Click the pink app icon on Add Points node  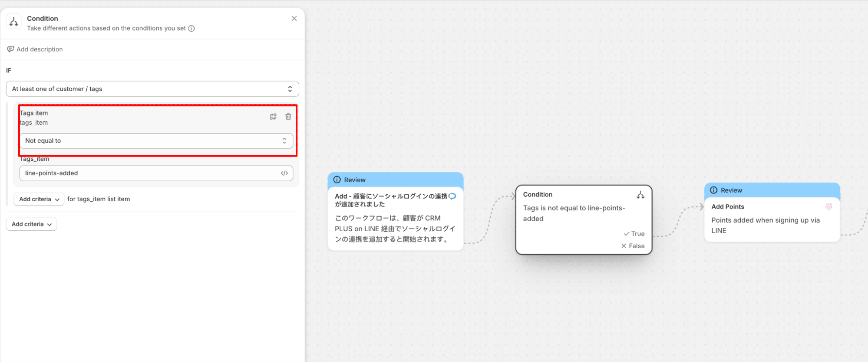click(x=828, y=207)
